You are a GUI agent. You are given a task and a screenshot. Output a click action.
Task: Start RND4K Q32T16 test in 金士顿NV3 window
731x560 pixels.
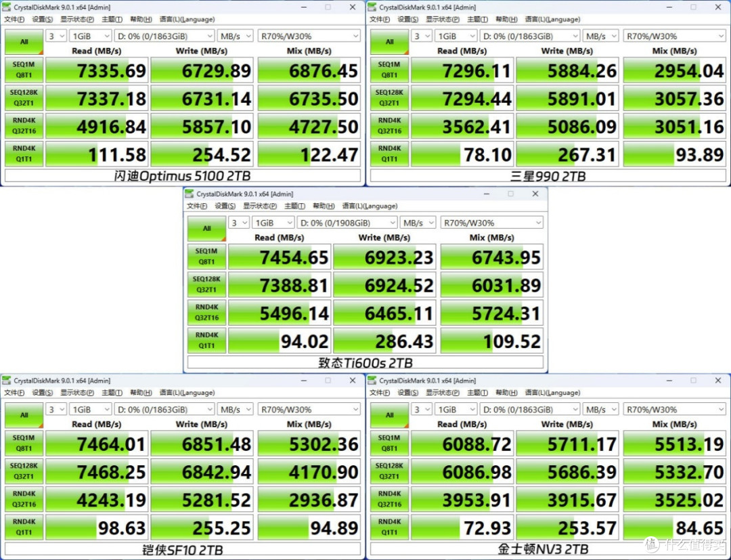pos(390,499)
